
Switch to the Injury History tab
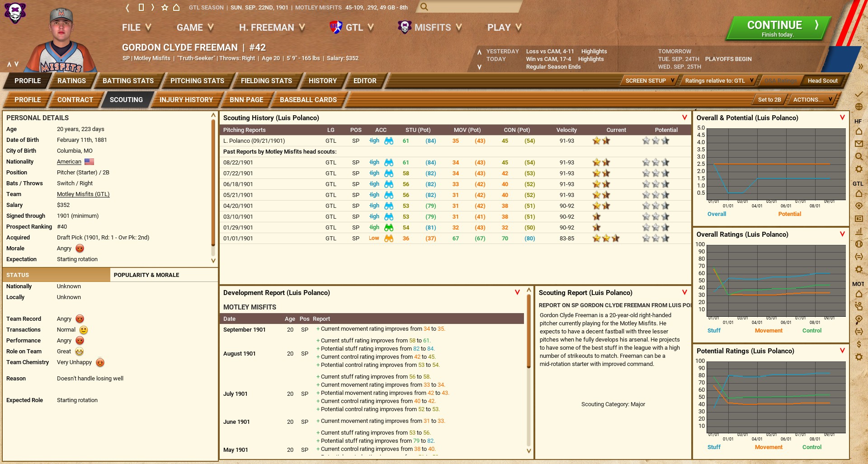(186, 100)
